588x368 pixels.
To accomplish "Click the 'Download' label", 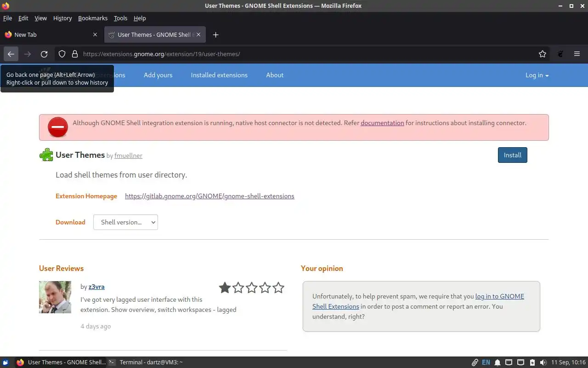I will [70, 222].
